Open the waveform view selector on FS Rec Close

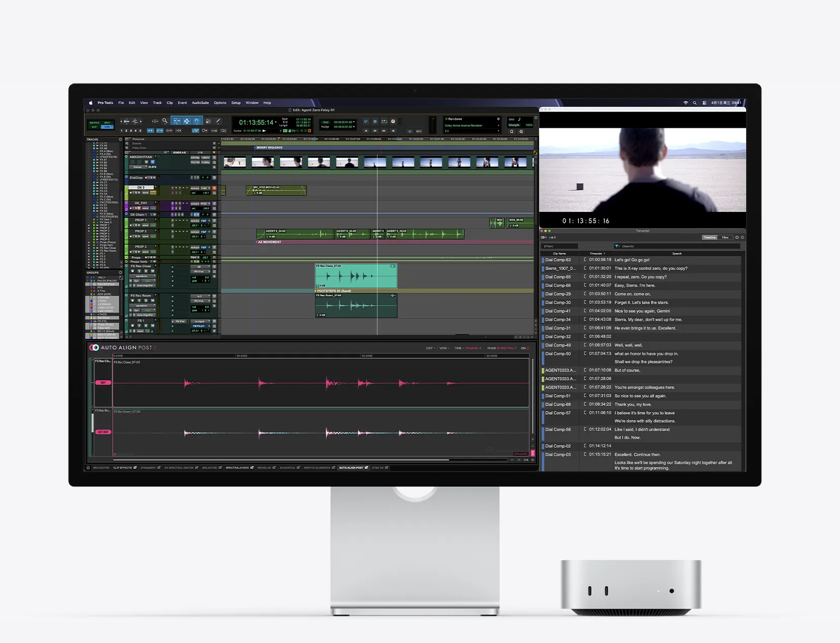[x=142, y=276]
